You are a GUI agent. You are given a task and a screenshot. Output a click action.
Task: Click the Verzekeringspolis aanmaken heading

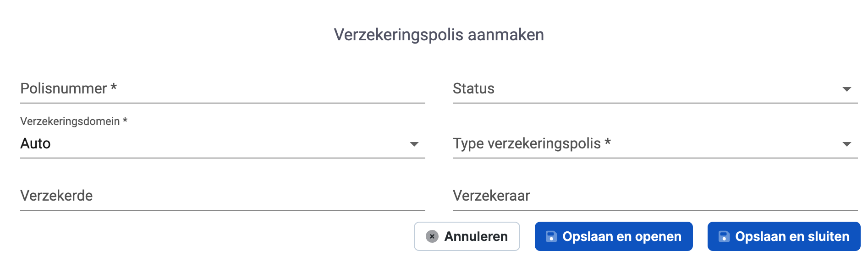[439, 35]
